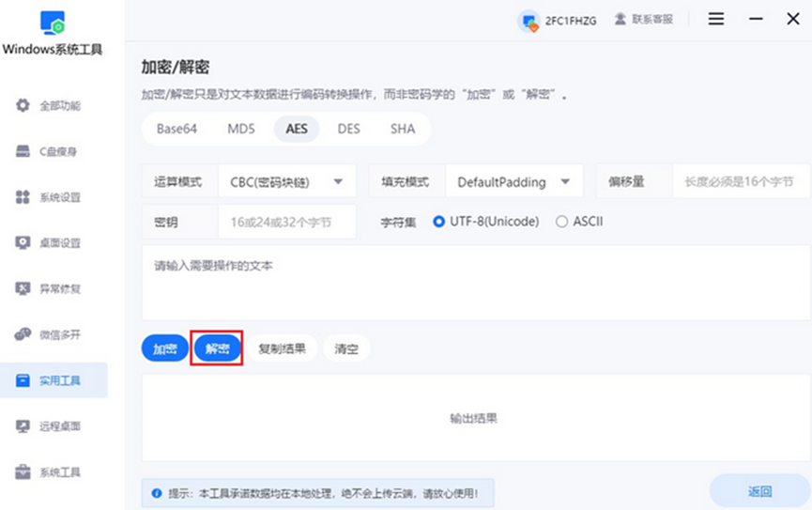Expand the 填充模式 DefaultPadding dropdown
812x510 pixels.
click(565, 182)
